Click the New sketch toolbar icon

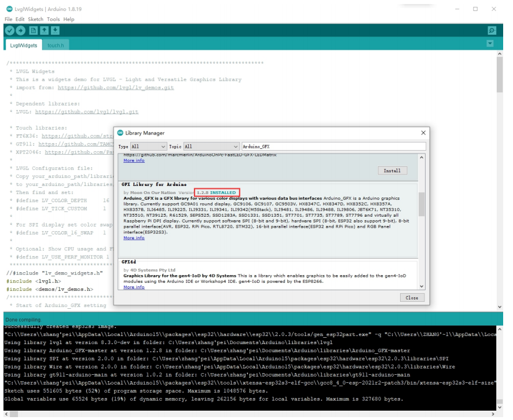coord(33,30)
